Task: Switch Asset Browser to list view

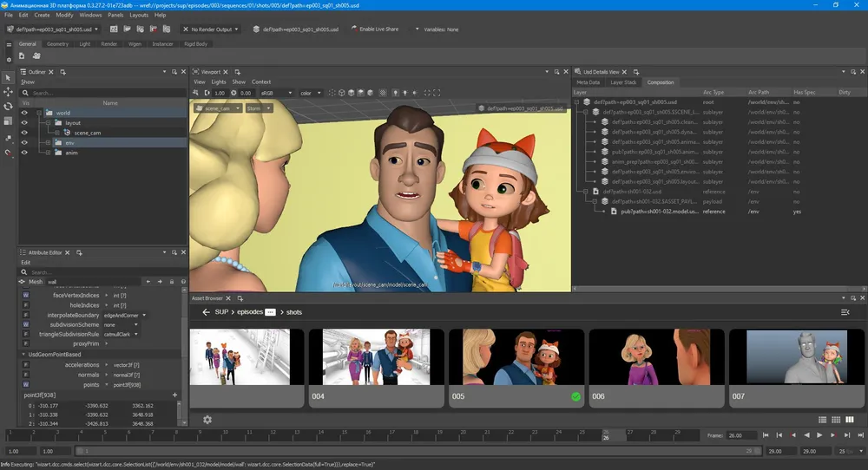Action: [x=824, y=420]
